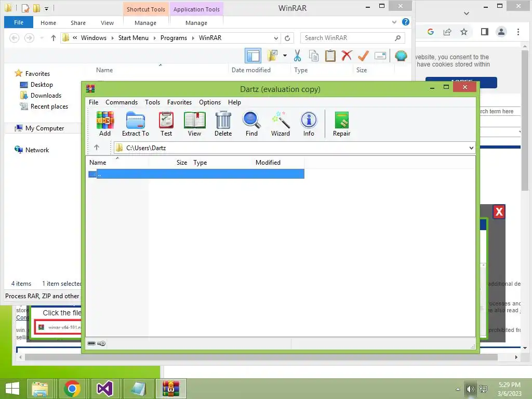Go up one folder in Dartz window
532x399 pixels.
(97, 147)
